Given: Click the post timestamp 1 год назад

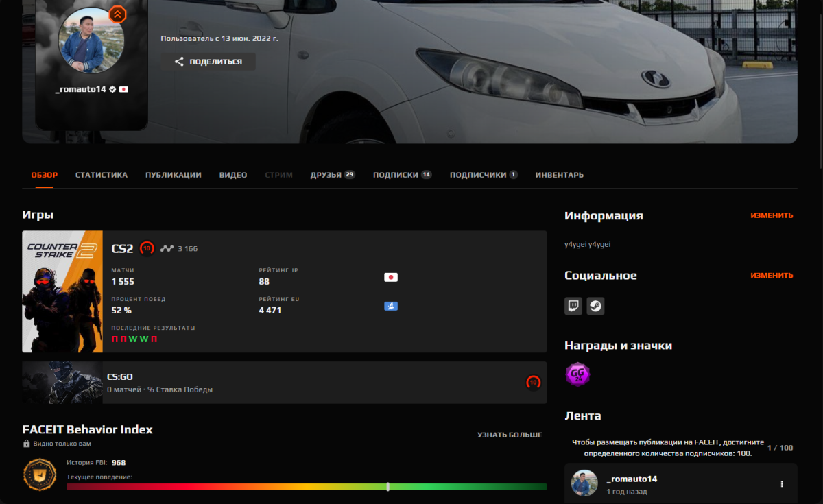Looking at the screenshot, I should point(627,492).
